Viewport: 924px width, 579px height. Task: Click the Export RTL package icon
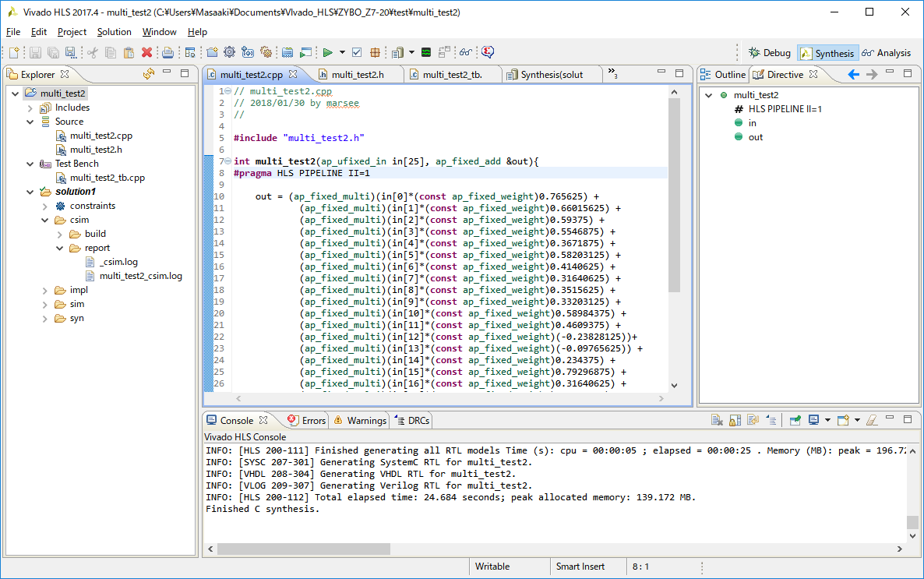point(375,52)
